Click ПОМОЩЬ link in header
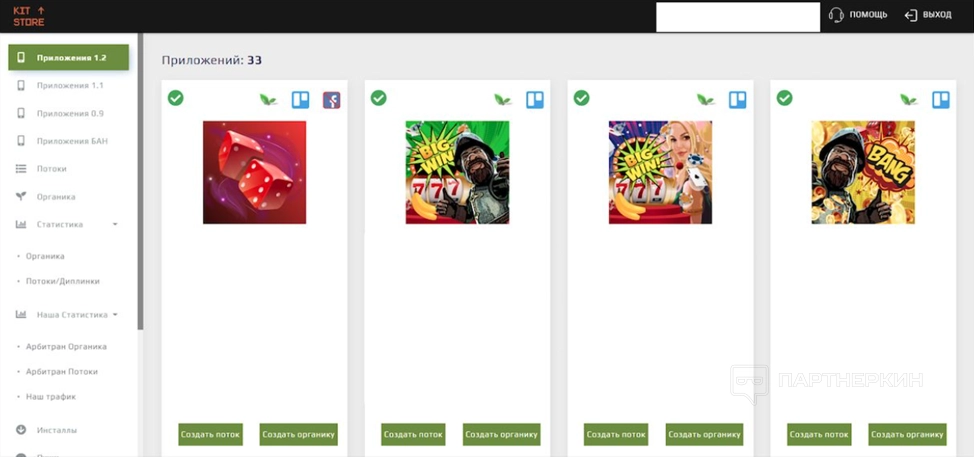The width and height of the screenshot is (974, 457). pyautogui.click(x=868, y=15)
